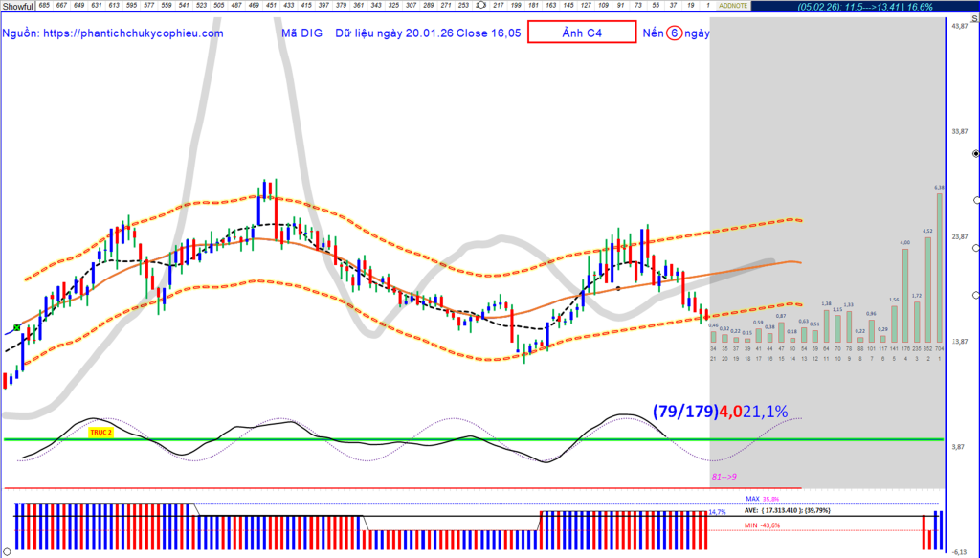The height and width of the screenshot is (558, 980).
Task: Select period 451 in the top strip
Action: click(271, 6)
